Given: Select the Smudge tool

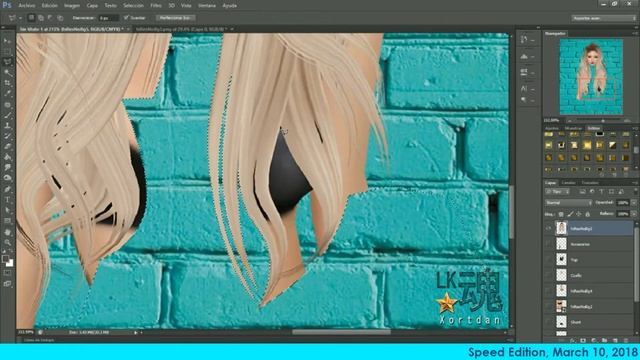Looking at the screenshot, I should point(7,168).
